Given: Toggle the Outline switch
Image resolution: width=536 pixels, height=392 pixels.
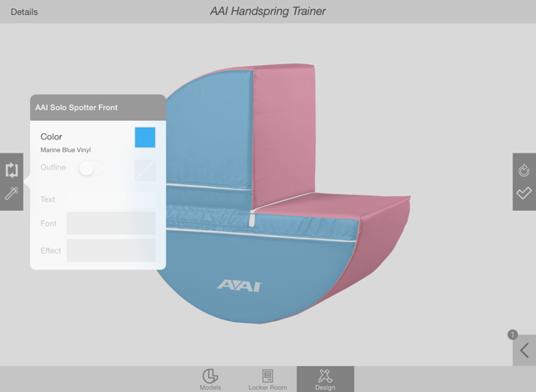Looking at the screenshot, I should click(91, 168).
